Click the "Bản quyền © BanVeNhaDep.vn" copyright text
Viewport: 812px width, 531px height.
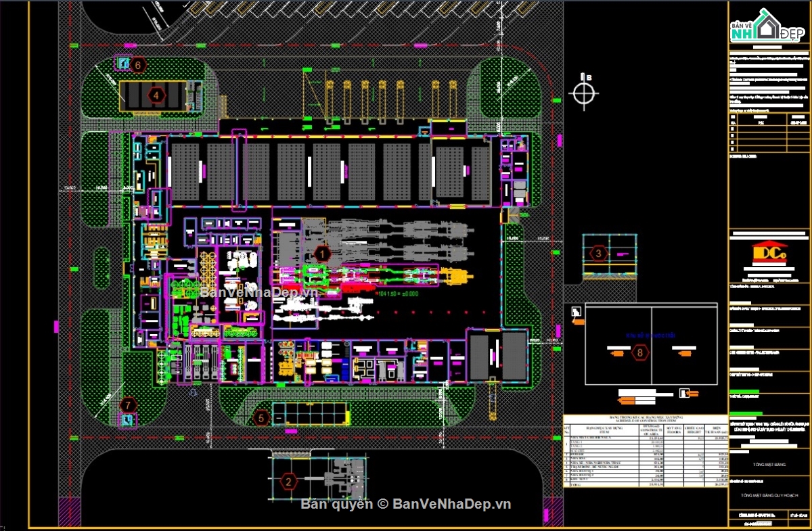(405, 504)
